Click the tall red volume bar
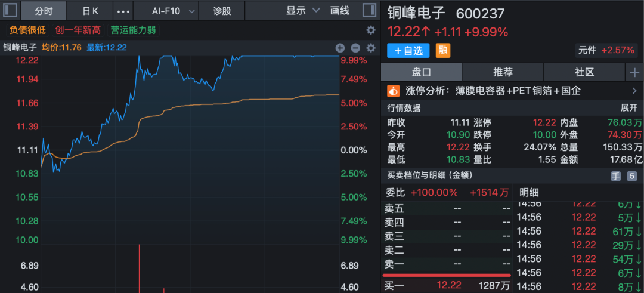The height and width of the screenshot is (293, 644). [140, 269]
